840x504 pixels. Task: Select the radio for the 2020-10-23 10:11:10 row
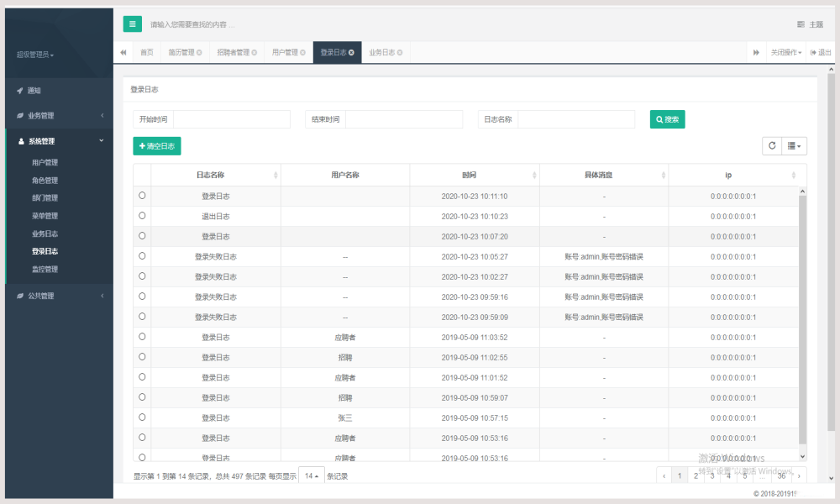coord(142,196)
